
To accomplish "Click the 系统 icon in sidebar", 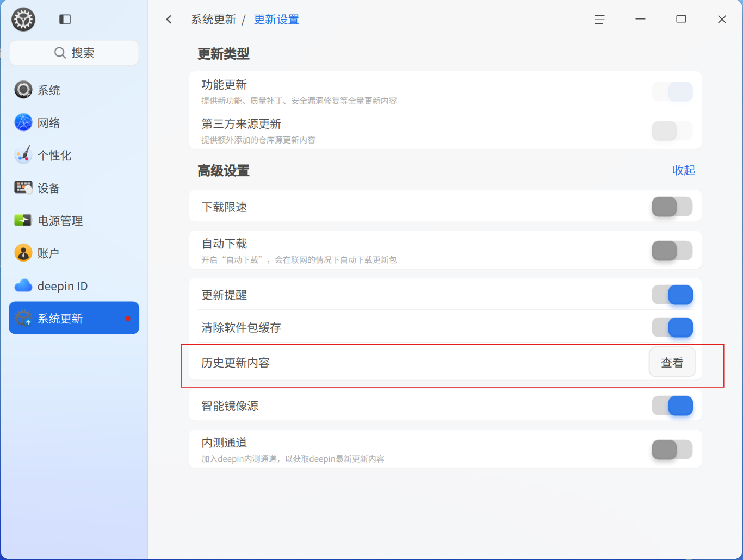I will [x=23, y=90].
